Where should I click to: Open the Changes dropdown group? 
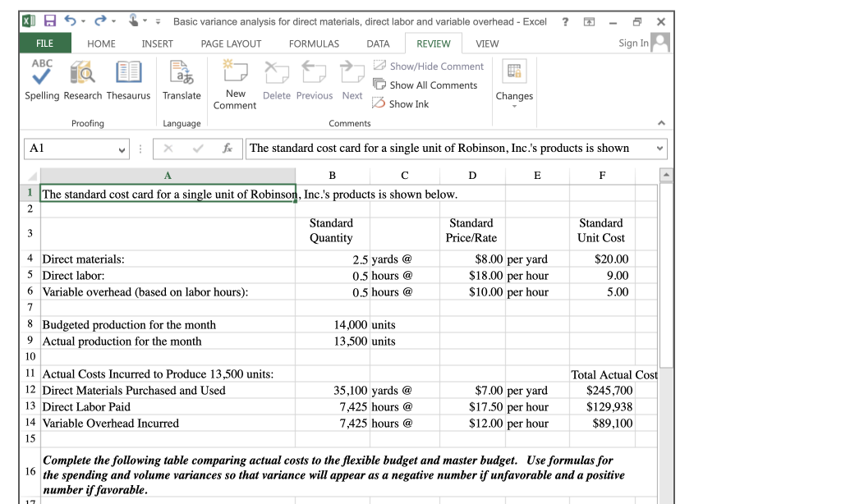514,83
